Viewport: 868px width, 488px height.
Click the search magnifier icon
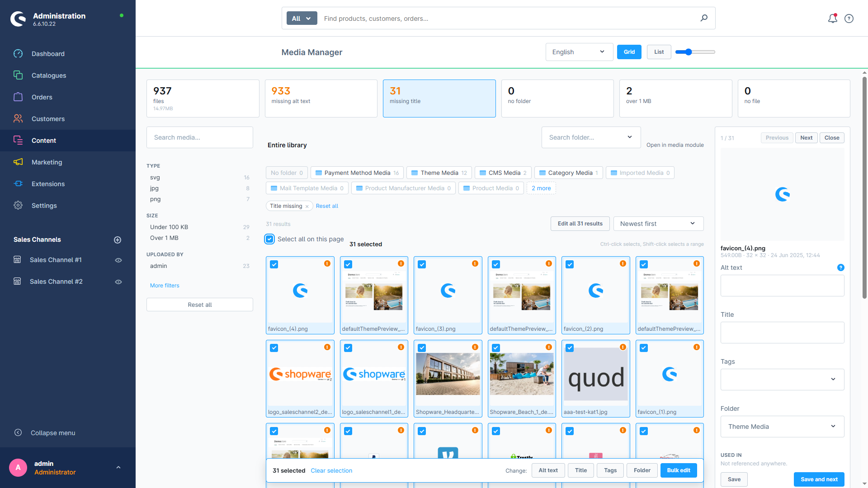[704, 18]
